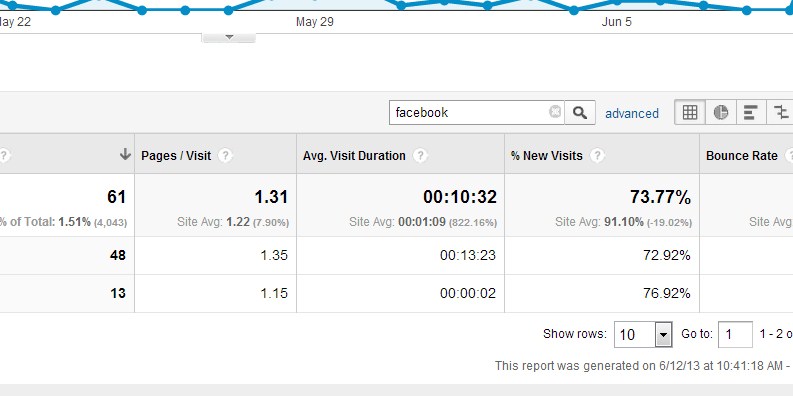Click the descending sort arrow
Viewport: 793px width, 396px height.
tap(125, 155)
